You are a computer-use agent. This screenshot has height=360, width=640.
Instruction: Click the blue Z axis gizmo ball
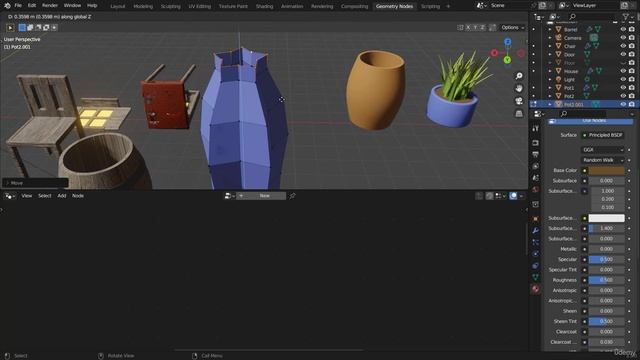tap(507, 42)
